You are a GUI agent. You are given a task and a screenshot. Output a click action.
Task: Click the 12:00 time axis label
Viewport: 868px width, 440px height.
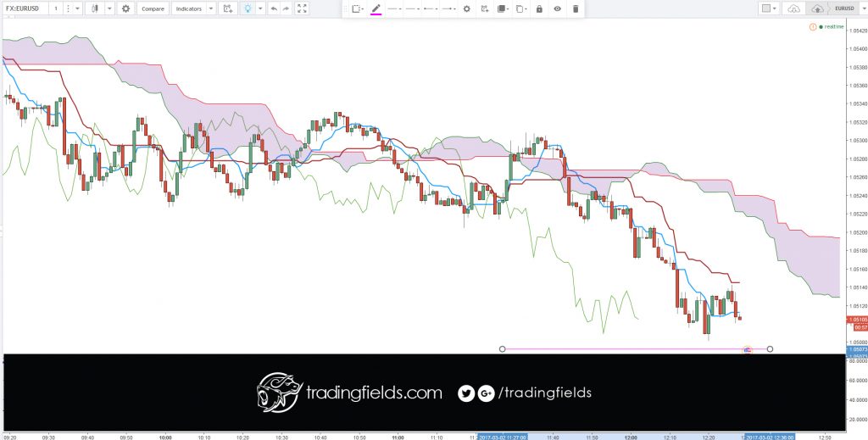(x=631, y=436)
